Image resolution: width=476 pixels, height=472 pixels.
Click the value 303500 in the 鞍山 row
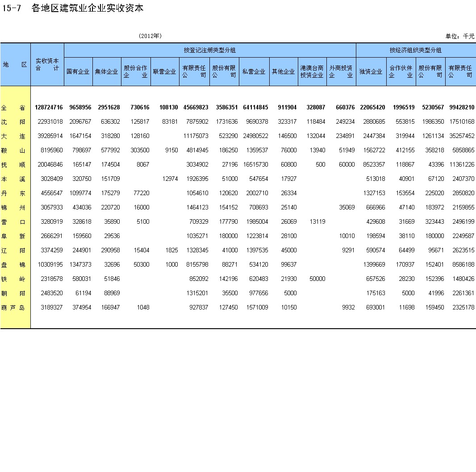click(x=140, y=150)
